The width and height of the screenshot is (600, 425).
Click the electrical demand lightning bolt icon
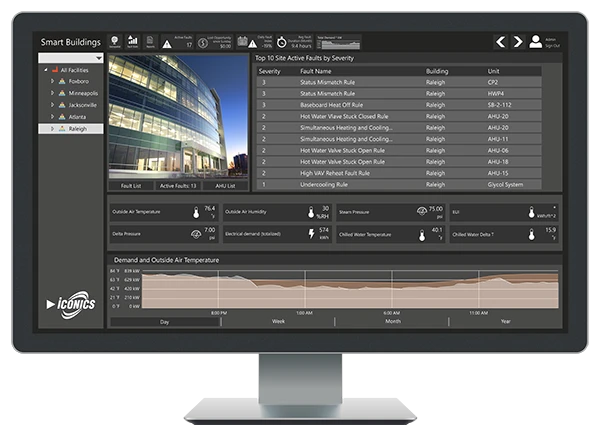click(310, 234)
